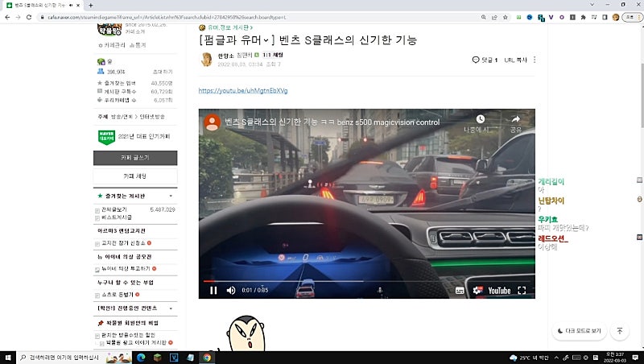Screen dimensions: 644x364
Task: Click the 1:1 chat button
Action: coord(273,55)
